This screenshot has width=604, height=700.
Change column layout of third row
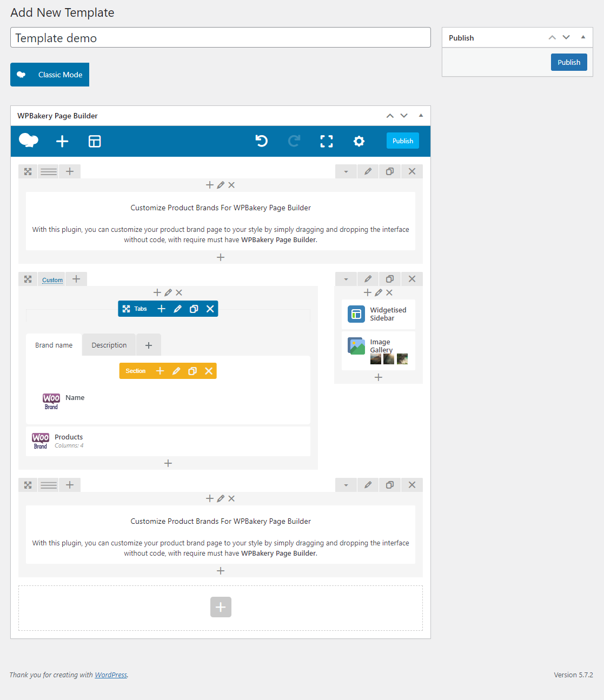click(49, 485)
